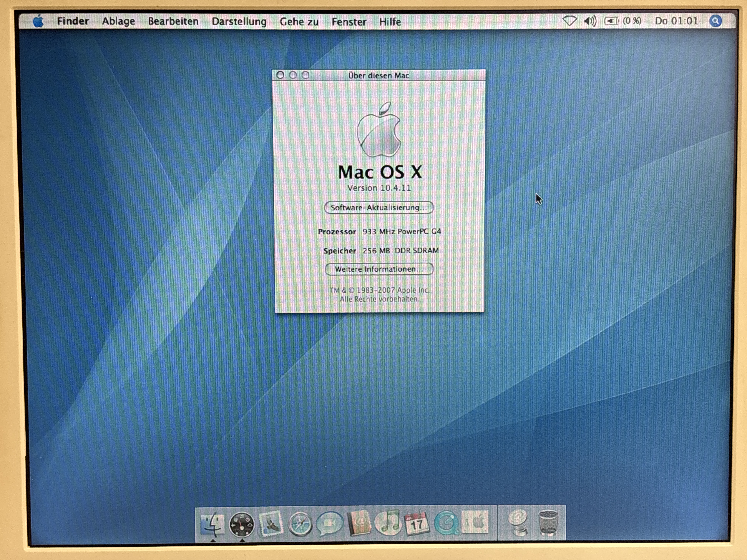Viewport: 747px width, 560px height.
Task: Open the volume control in menu bar
Action: [x=590, y=21]
